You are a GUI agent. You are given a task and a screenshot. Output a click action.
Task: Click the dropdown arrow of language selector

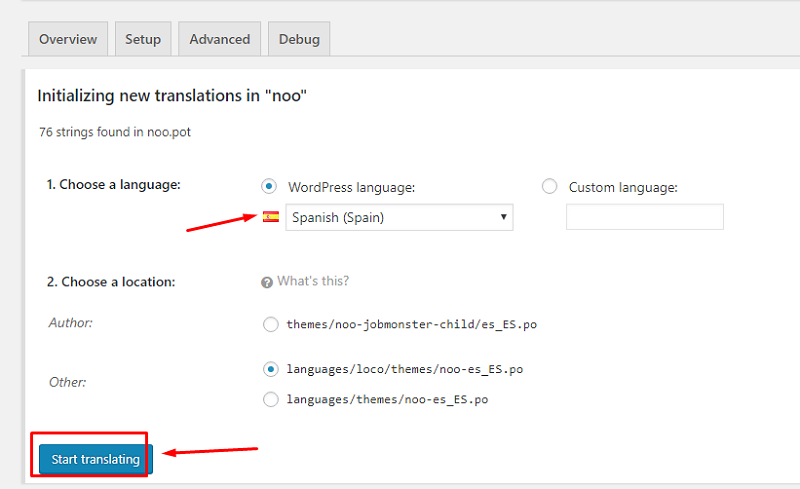503,217
